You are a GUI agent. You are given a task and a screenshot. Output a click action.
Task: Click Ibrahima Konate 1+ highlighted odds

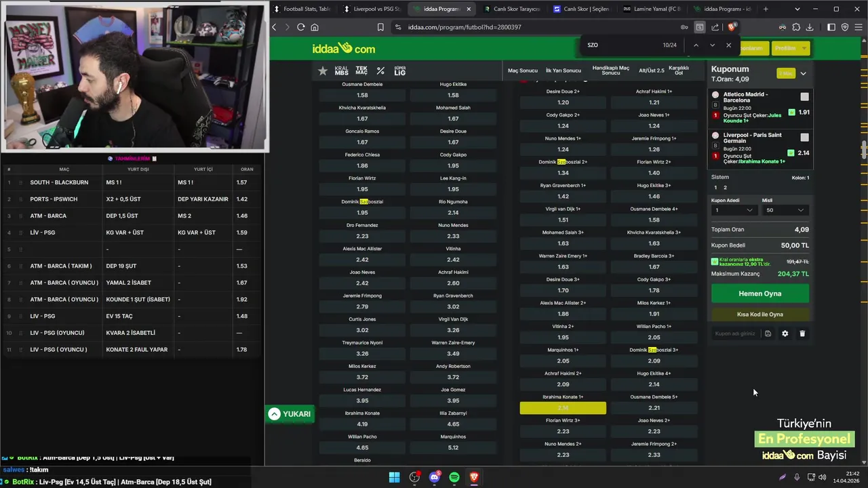click(x=563, y=408)
